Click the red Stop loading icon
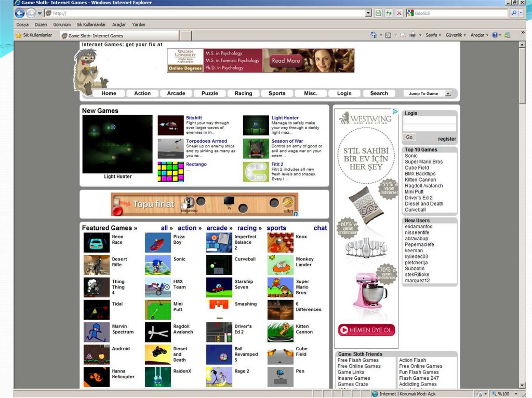This screenshot has width=532, height=398. click(x=400, y=13)
